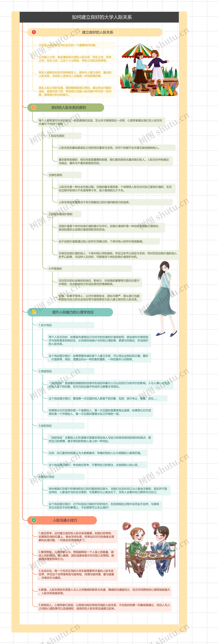Click the node starting 其实人际之间的沟通
This screenshot has width=218, height=644.
[x=76, y=91]
